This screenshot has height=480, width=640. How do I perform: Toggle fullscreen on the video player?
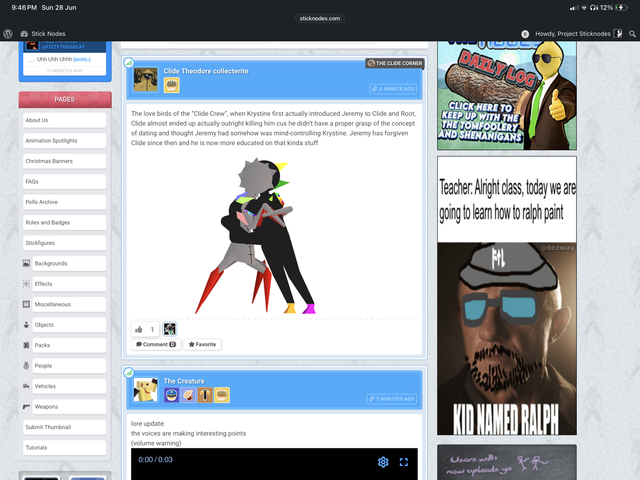point(404,462)
